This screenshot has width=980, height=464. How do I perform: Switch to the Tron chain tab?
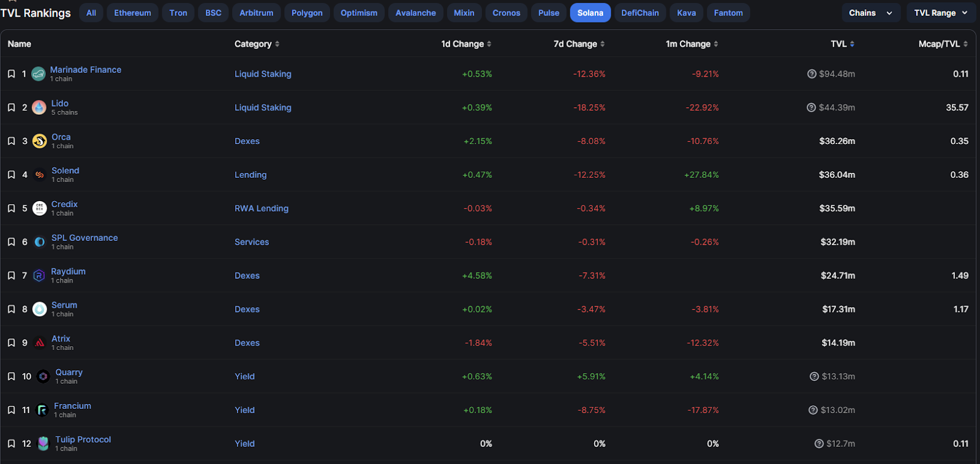[x=178, y=13]
